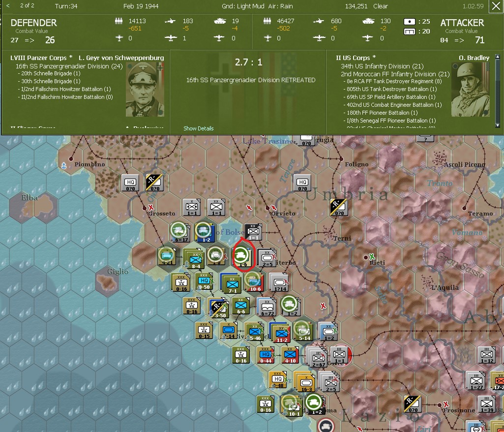Click the 2.7 : 1 odds result
Screen dimensions: 504x432
[x=248, y=62]
